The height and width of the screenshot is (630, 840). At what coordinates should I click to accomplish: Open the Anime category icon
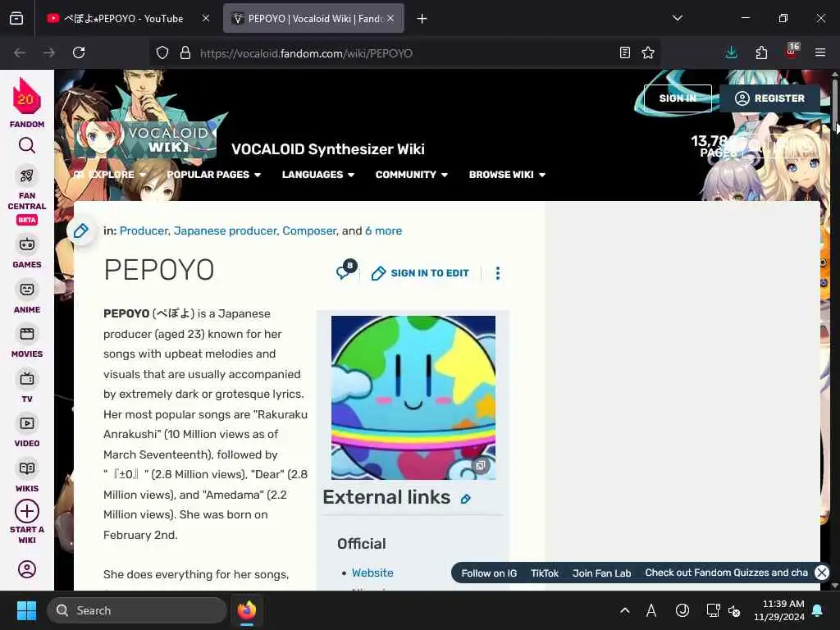tap(27, 290)
